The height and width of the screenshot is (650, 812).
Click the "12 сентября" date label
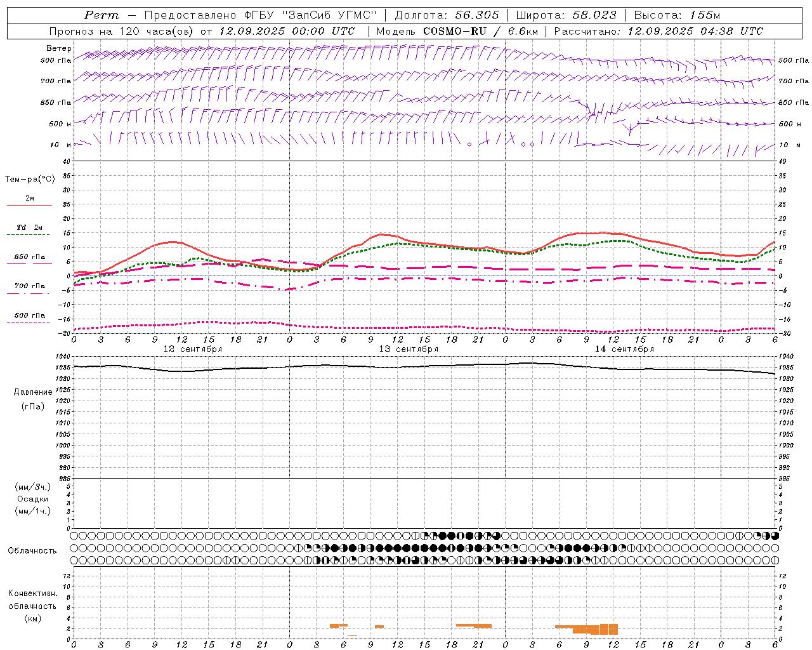pyautogui.click(x=193, y=348)
